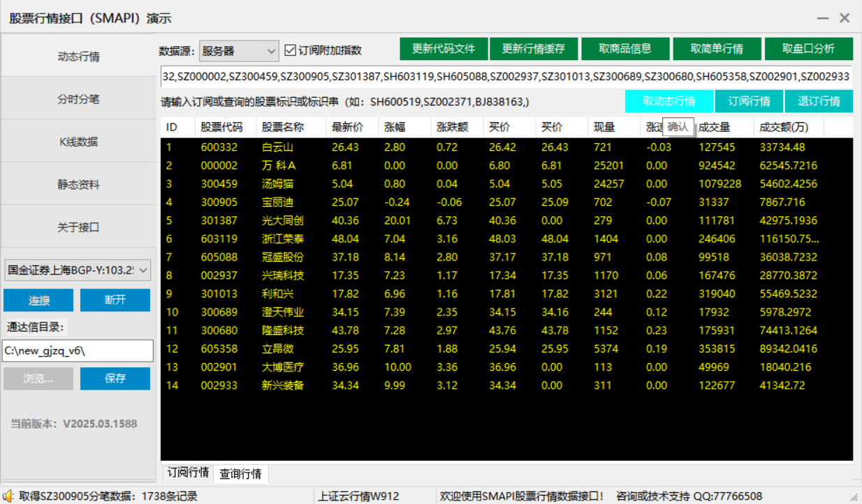
Task: Open the K线数据 side tab
Action: click(x=78, y=142)
